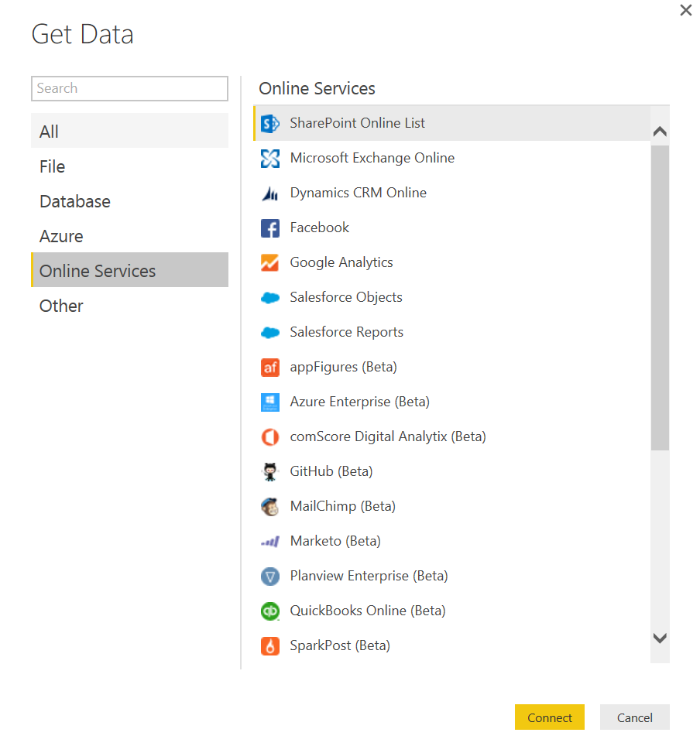Click the Facebook logo icon

(270, 228)
